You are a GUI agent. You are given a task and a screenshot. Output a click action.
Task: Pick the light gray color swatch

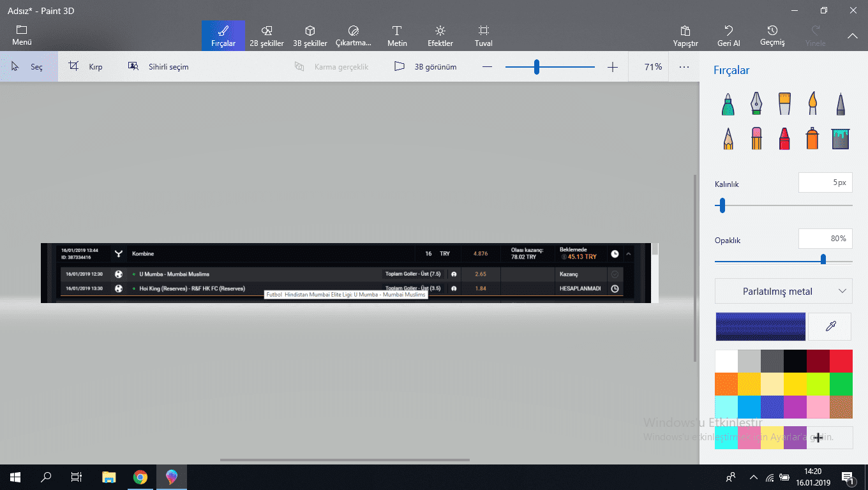[x=749, y=361]
